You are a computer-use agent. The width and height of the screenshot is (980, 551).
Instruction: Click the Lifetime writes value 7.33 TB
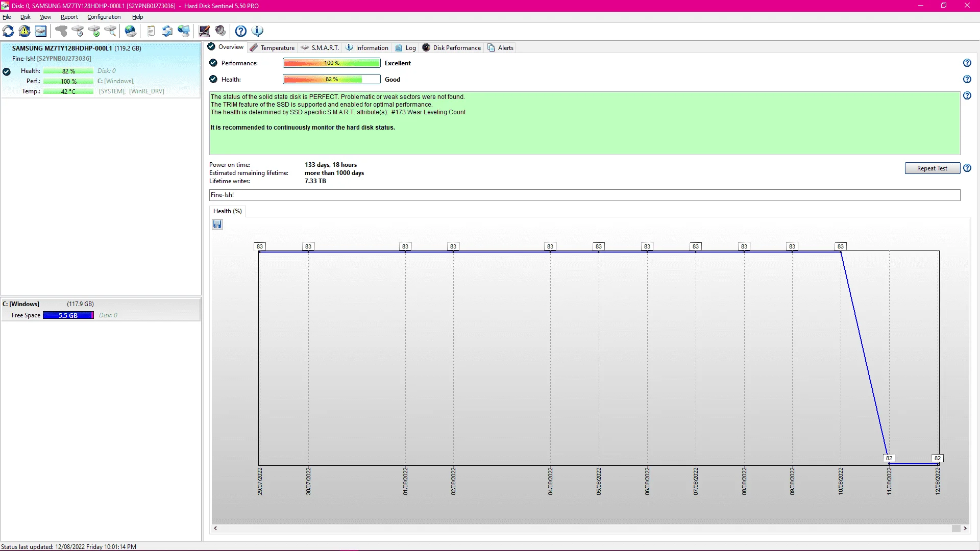[x=315, y=181]
